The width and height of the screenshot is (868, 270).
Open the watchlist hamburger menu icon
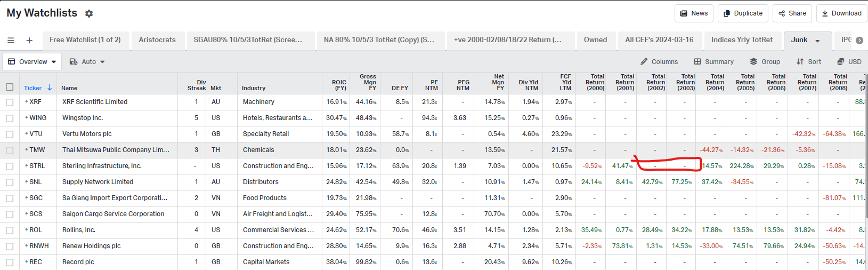tap(11, 41)
